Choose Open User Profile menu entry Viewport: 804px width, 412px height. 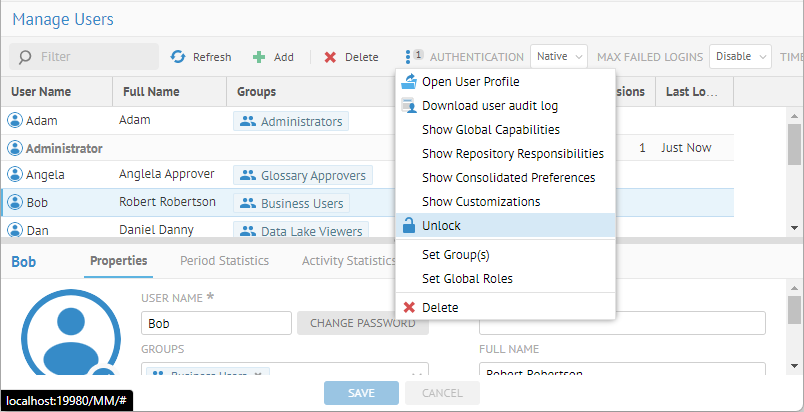coord(470,82)
